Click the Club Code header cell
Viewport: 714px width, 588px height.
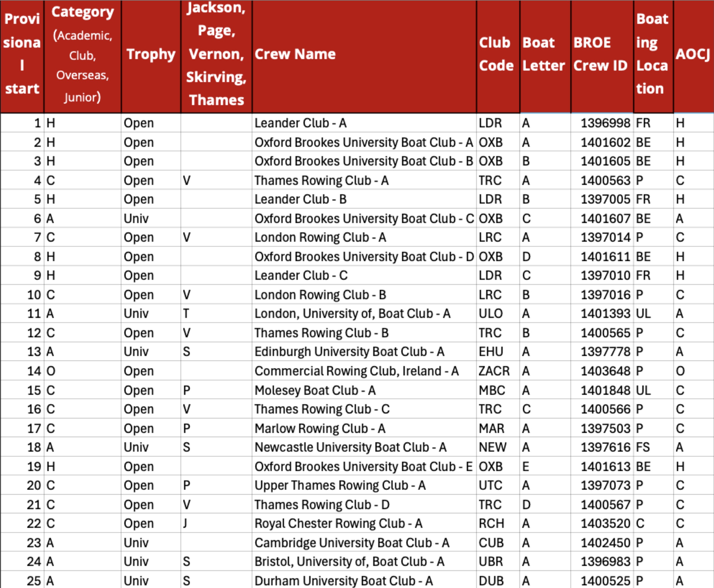496,54
